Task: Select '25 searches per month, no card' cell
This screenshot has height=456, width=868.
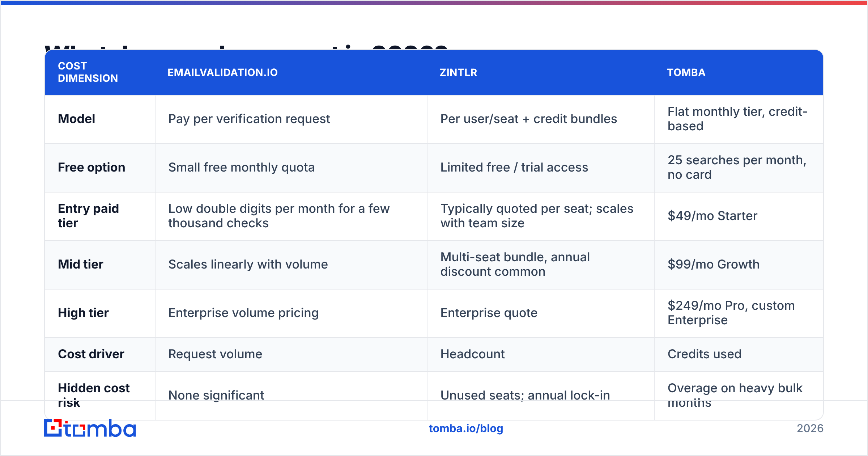Action: point(739,168)
